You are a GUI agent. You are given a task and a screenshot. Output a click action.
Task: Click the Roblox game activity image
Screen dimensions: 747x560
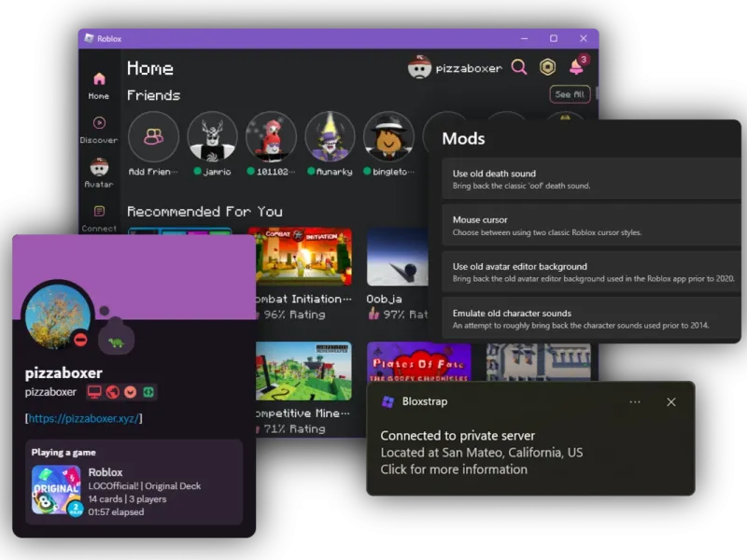click(55, 490)
